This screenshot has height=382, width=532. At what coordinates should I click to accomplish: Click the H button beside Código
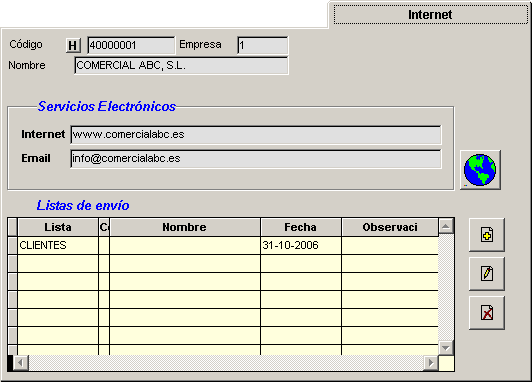(x=73, y=45)
